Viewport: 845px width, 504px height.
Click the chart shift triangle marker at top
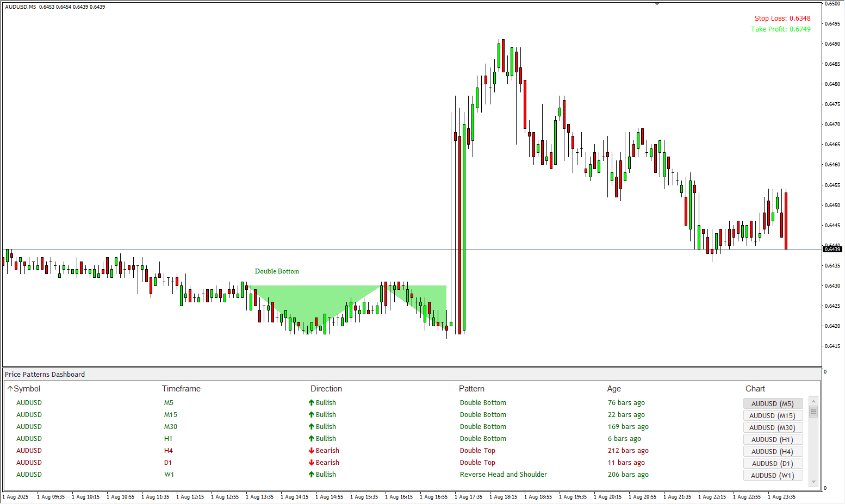[x=657, y=4]
